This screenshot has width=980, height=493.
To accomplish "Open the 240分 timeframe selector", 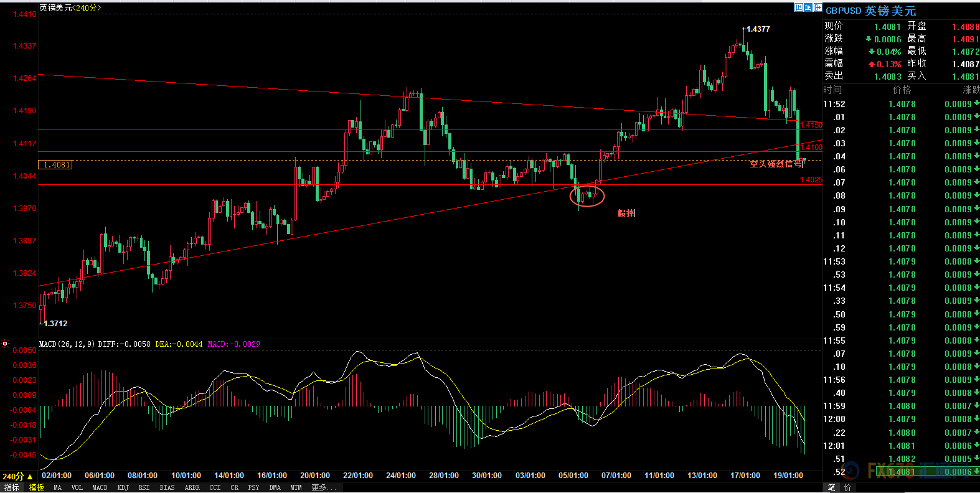I will point(17,476).
